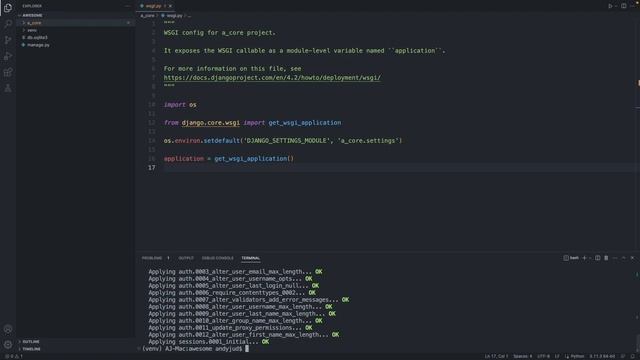
Task: Close the wsgi.py editor tab
Action: click(170, 6)
